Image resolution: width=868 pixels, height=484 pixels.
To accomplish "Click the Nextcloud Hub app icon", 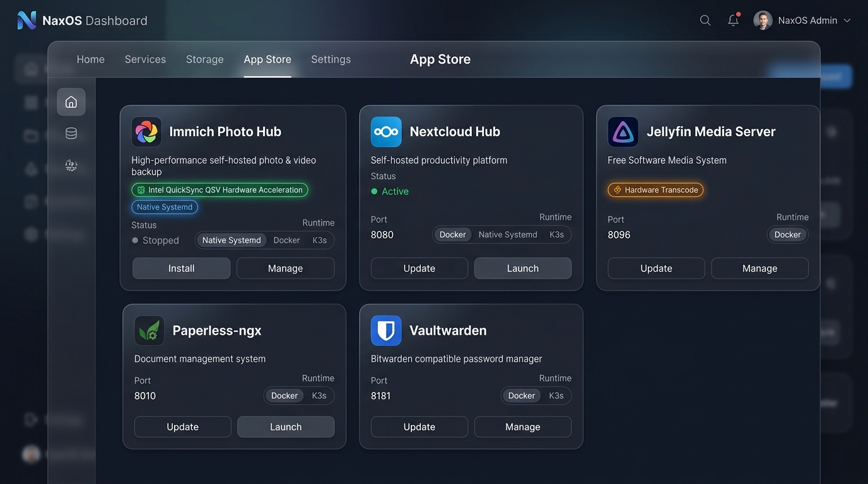I will click(386, 132).
